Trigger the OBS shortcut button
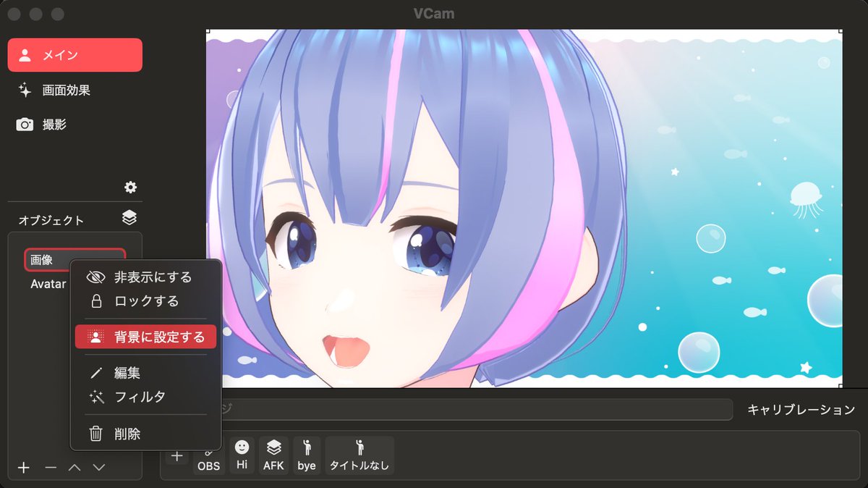 click(208, 456)
